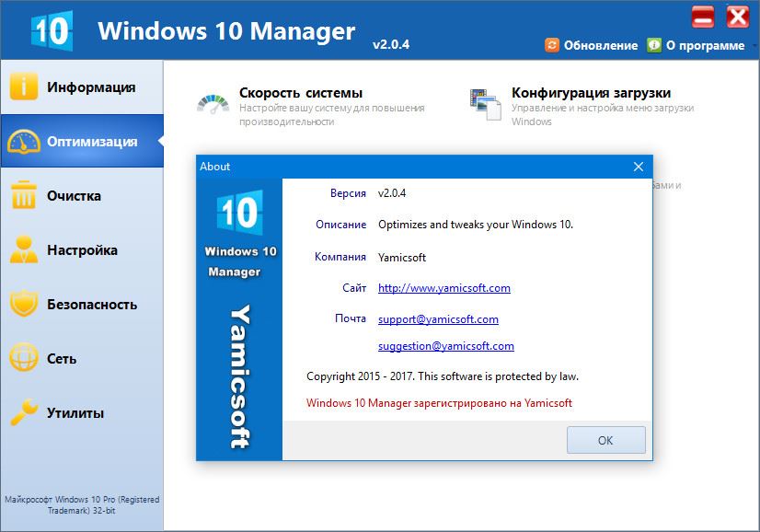The width and height of the screenshot is (760, 532).
Task: Click the v2.0.4 version in header
Action: (391, 44)
